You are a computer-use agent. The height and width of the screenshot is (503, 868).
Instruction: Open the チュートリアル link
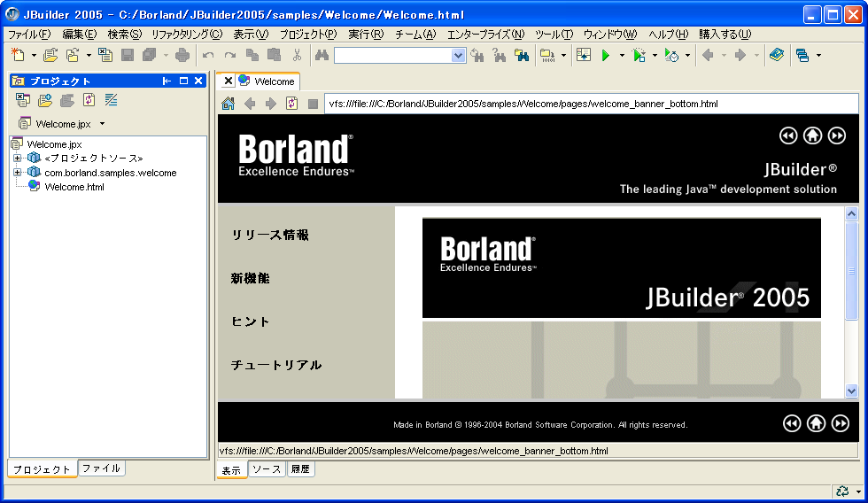(x=276, y=365)
